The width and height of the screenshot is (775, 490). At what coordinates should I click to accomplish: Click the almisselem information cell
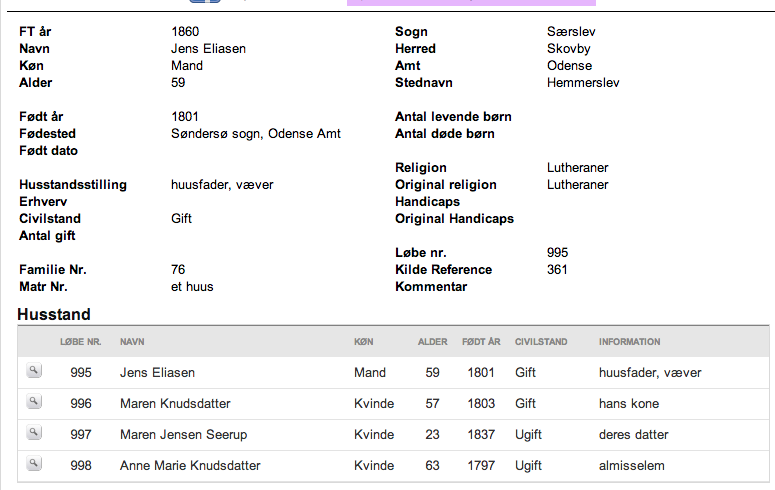632,465
